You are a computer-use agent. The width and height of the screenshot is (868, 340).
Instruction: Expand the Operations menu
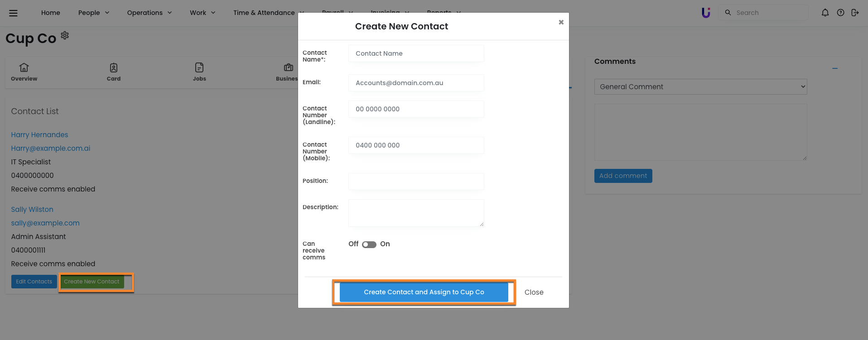pyautogui.click(x=149, y=13)
